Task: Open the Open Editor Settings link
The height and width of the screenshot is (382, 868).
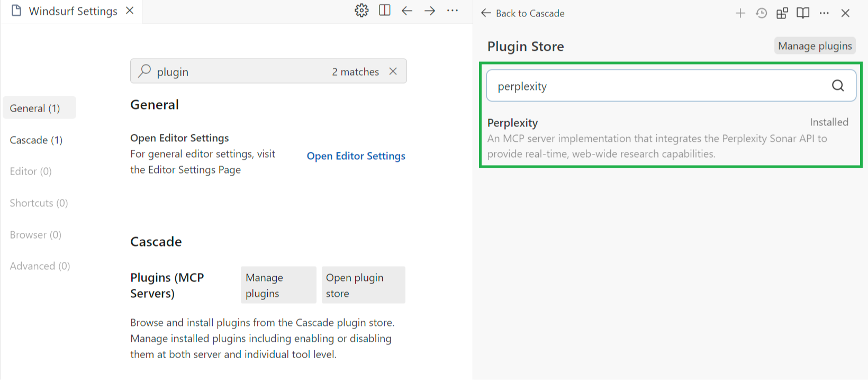Action: coord(356,156)
